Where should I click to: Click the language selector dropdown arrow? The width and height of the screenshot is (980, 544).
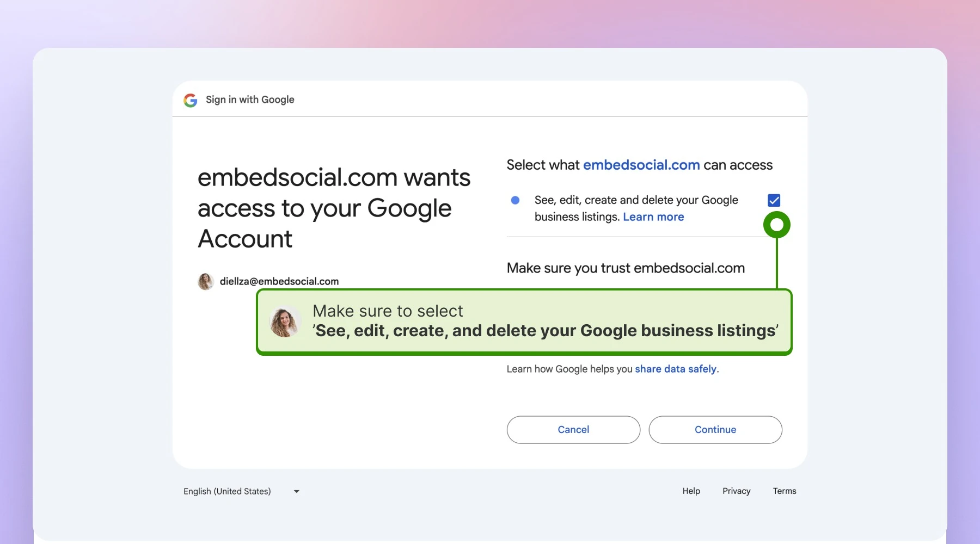point(297,491)
